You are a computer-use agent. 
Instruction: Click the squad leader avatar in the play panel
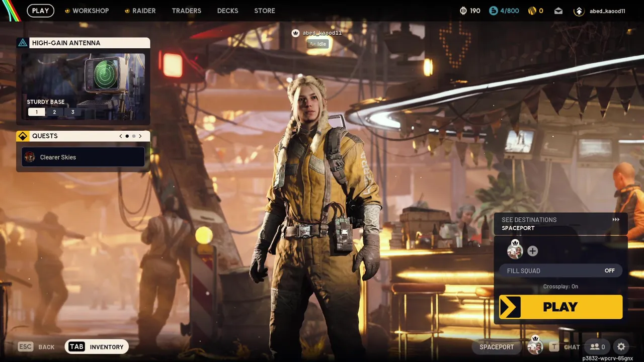point(515,250)
